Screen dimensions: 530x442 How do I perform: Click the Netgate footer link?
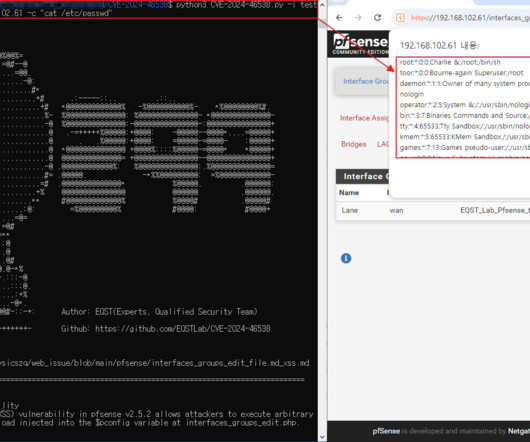coord(519,431)
